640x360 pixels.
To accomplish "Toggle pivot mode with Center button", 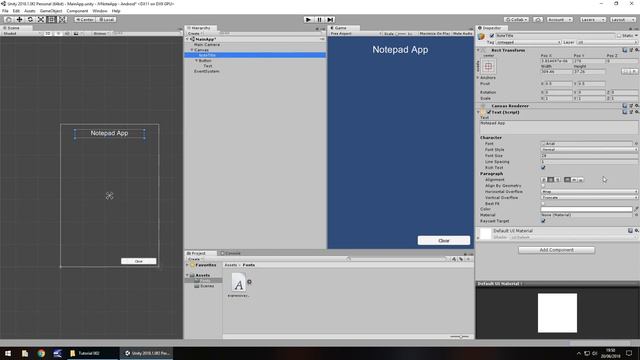I will (84, 20).
